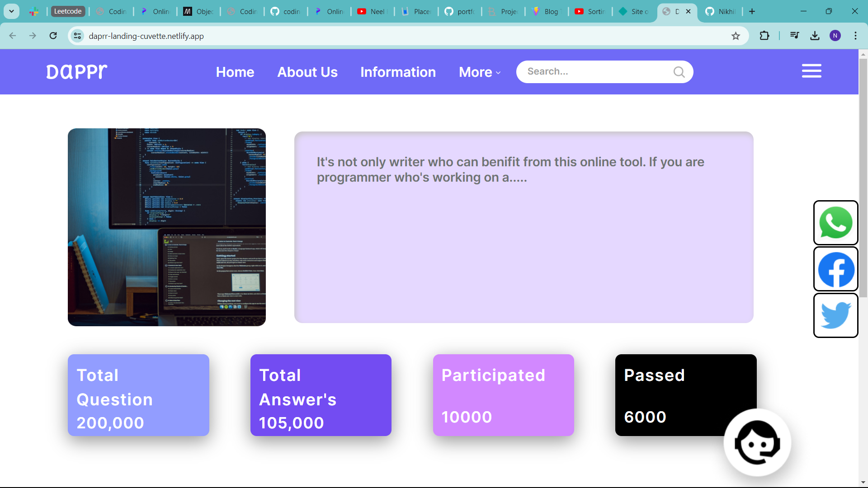Click into the Search input field

point(597,72)
